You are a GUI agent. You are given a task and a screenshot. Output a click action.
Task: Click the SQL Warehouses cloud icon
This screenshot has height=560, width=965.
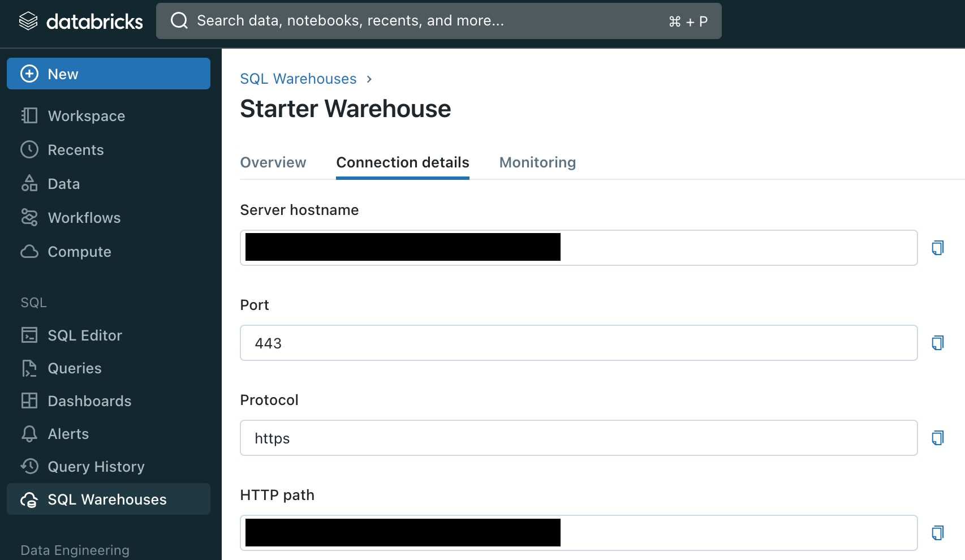point(29,499)
